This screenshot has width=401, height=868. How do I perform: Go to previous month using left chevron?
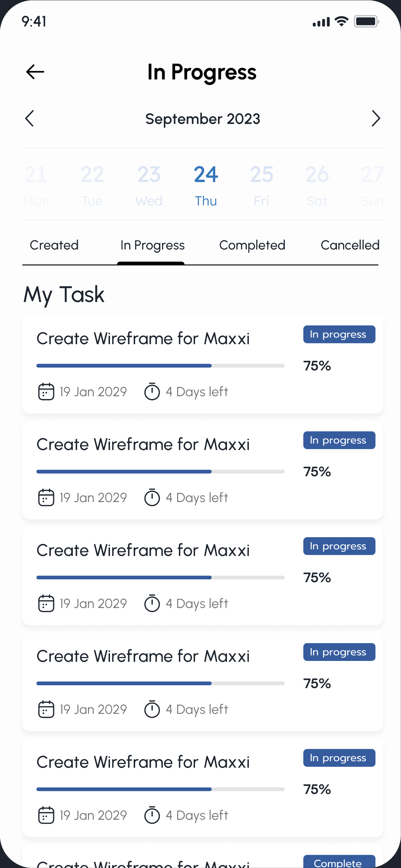click(30, 119)
